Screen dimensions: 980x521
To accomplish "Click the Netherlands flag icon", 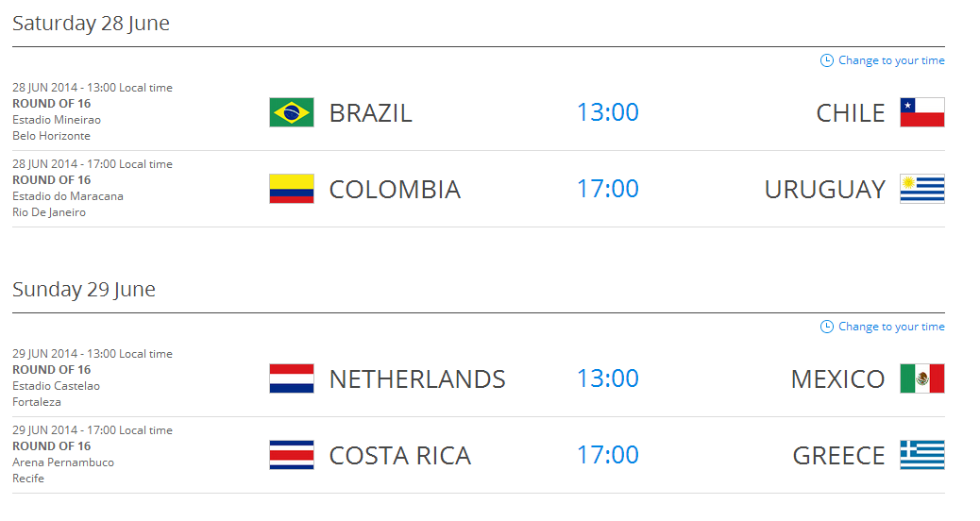I will pyautogui.click(x=291, y=378).
